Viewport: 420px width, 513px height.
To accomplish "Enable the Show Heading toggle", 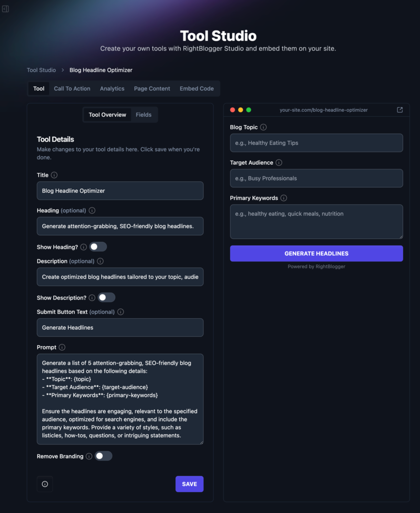I will pos(98,246).
